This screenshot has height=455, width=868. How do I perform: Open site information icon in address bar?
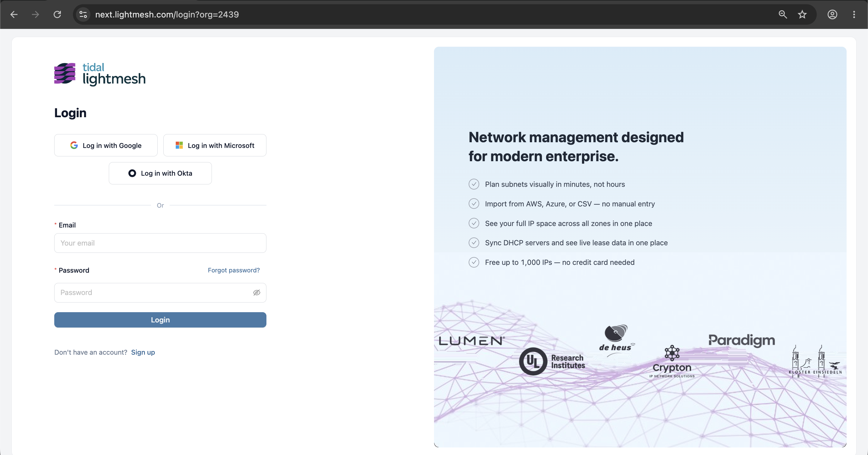[x=83, y=14]
